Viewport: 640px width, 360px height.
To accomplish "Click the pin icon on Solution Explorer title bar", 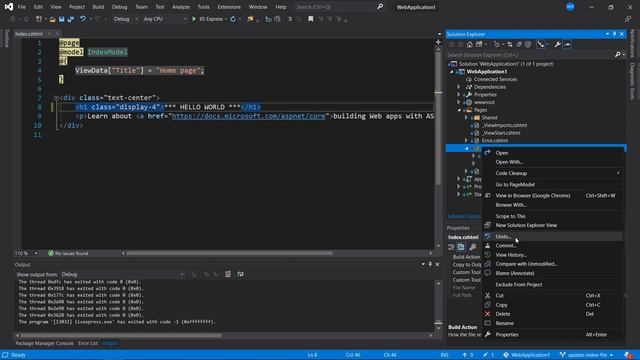I will (614, 34).
